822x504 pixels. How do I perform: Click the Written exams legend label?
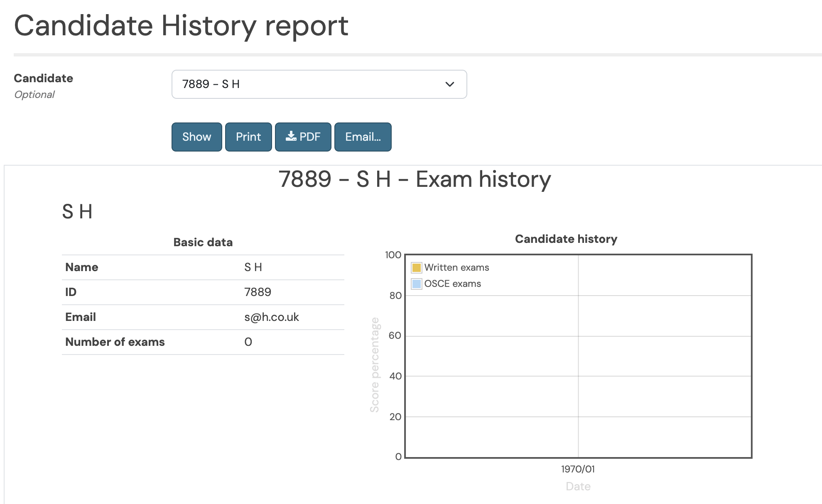coord(456,267)
